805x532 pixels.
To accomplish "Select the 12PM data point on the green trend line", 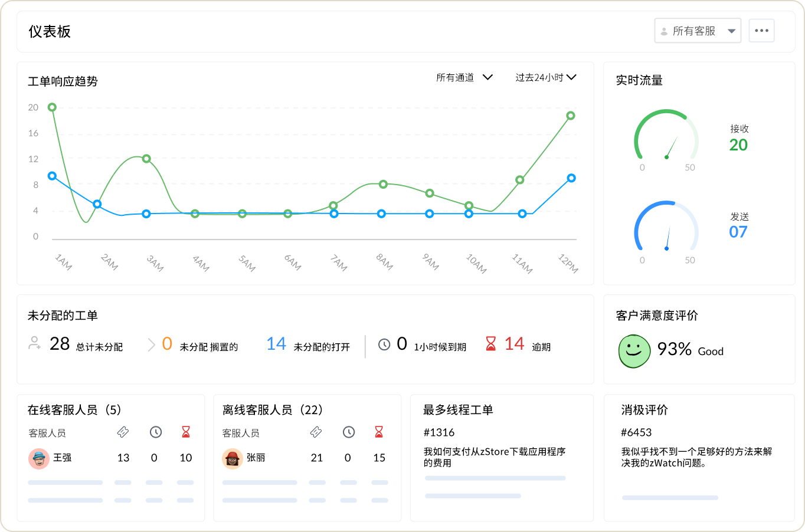I will [570, 116].
